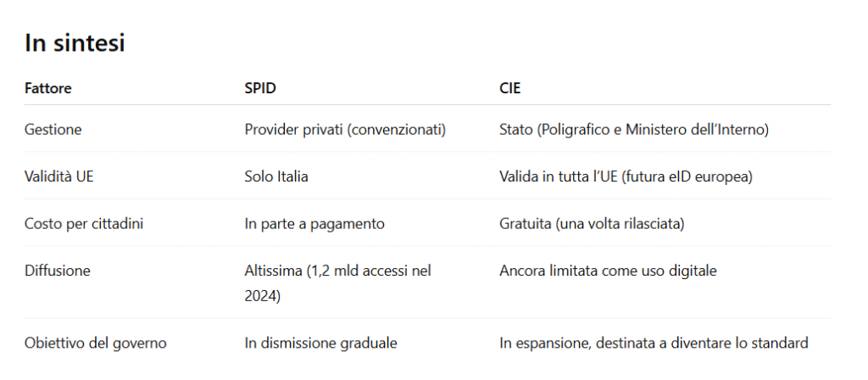Click 'Gratuita (una volta rilasciata)' cell
Viewport: 868px width, 380px height.
[592, 224]
